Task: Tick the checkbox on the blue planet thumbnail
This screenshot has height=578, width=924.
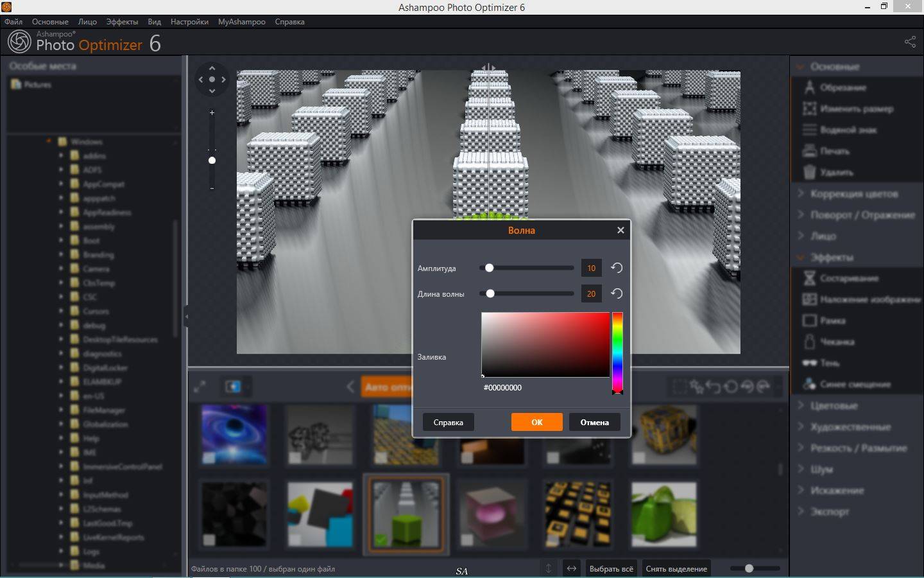Action: [209, 458]
